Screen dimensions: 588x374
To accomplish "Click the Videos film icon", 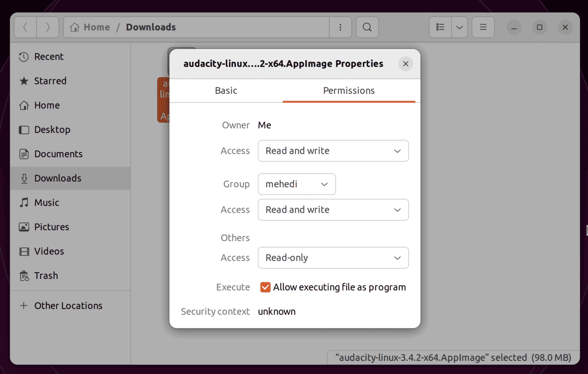I will [x=24, y=251].
